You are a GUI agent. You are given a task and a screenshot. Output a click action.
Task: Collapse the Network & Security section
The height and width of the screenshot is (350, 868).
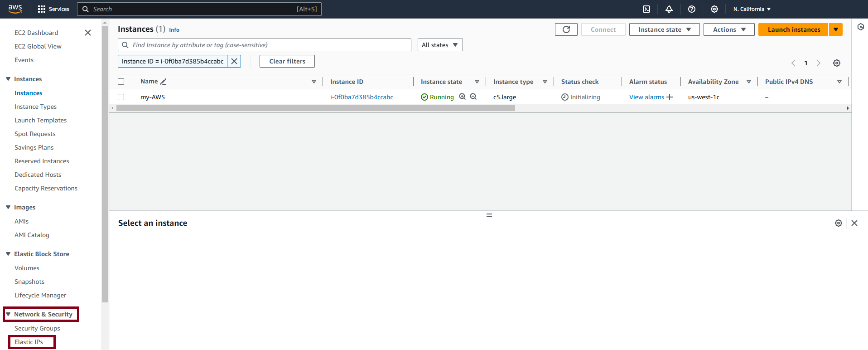coord(8,314)
